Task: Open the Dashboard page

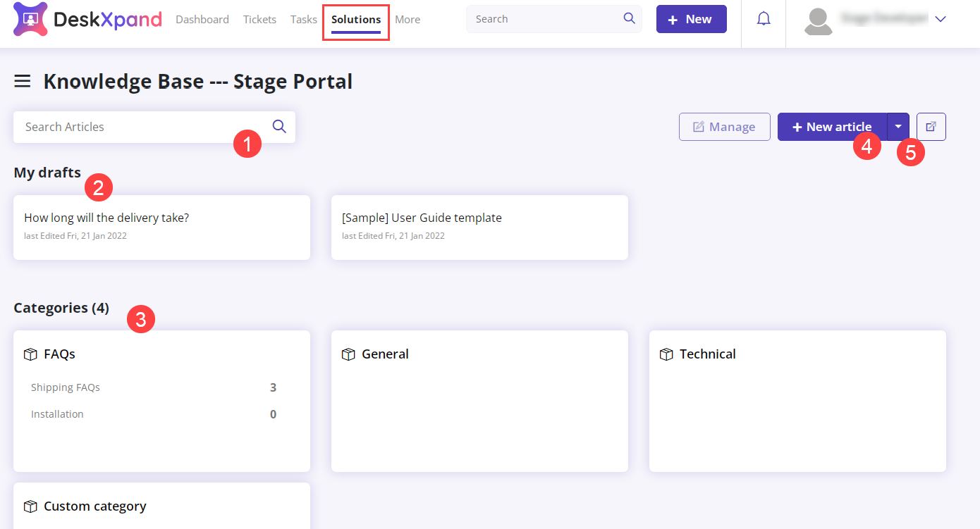Action: coord(202,19)
